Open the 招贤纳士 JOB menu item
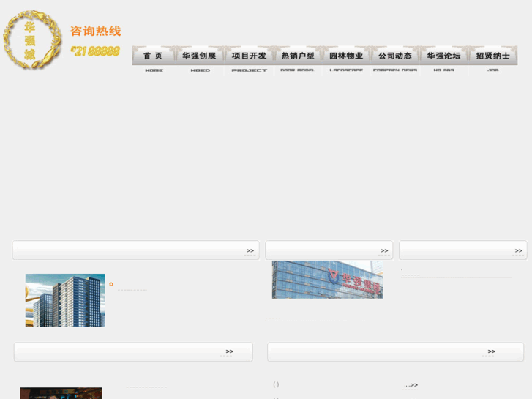The width and height of the screenshot is (532, 399). click(493, 60)
